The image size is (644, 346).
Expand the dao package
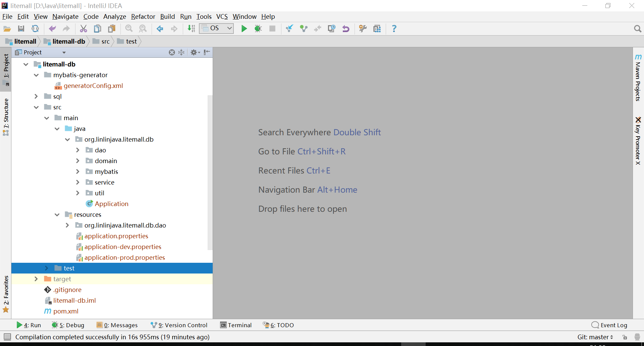(78, 150)
